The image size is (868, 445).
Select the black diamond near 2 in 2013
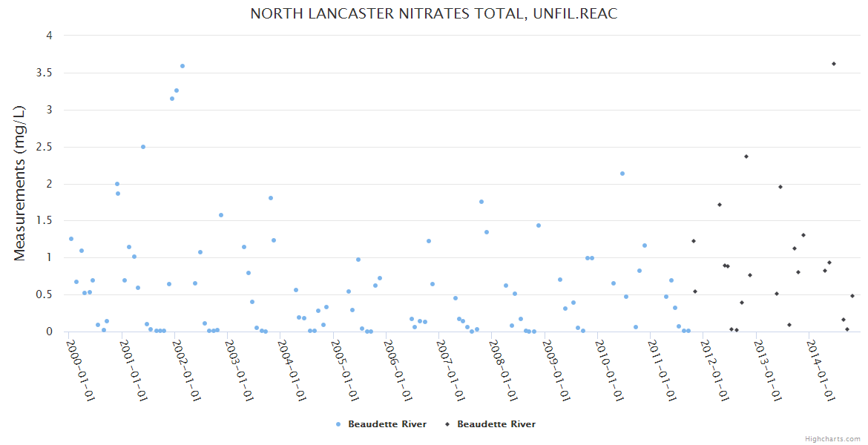pos(780,187)
